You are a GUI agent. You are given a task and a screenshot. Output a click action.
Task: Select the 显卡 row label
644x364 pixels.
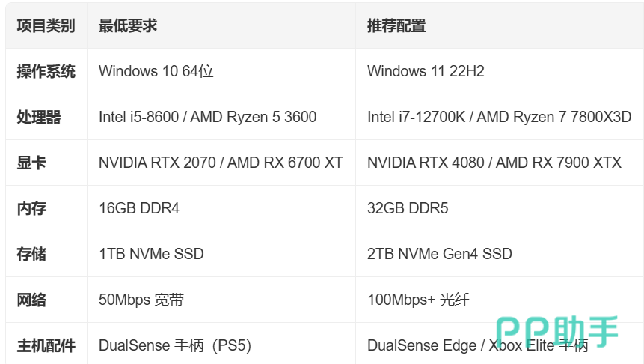(x=46, y=163)
